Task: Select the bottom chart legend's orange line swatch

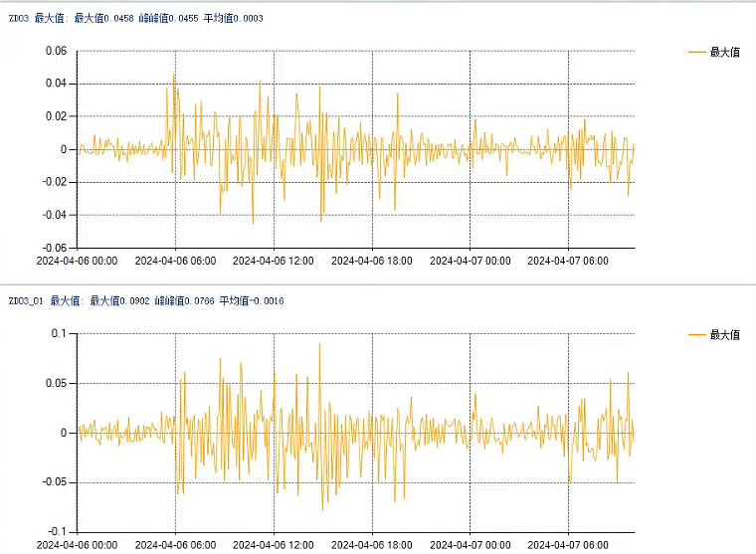Action: point(696,335)
